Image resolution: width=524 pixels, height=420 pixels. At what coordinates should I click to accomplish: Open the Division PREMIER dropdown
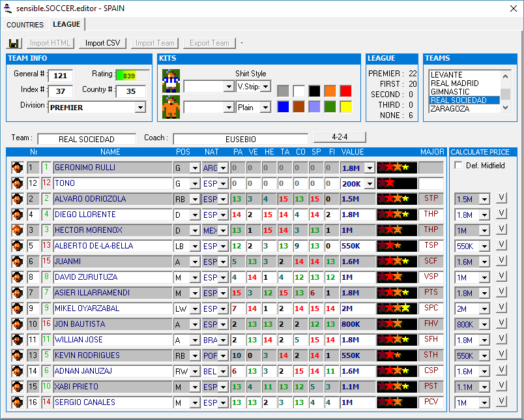(x=139, y=108)
